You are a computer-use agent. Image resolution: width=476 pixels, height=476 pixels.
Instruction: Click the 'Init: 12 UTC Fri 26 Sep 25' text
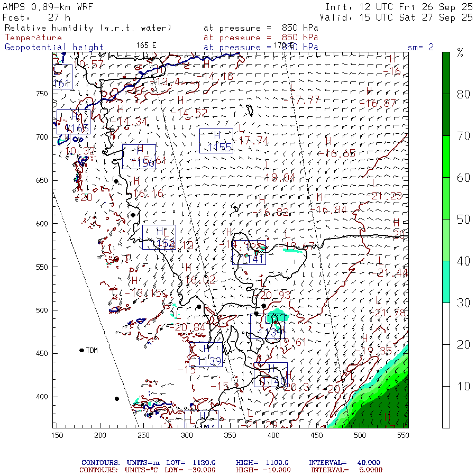tap(399, 7)
